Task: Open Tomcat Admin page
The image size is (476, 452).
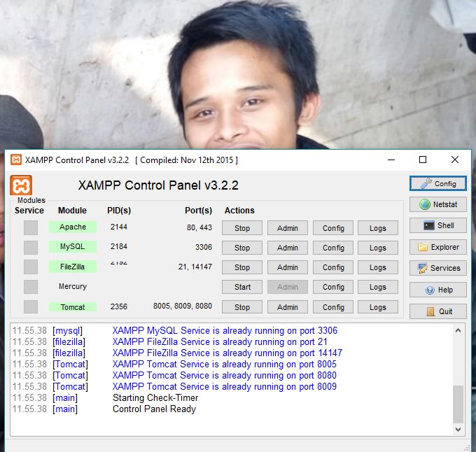Action: 288,307
